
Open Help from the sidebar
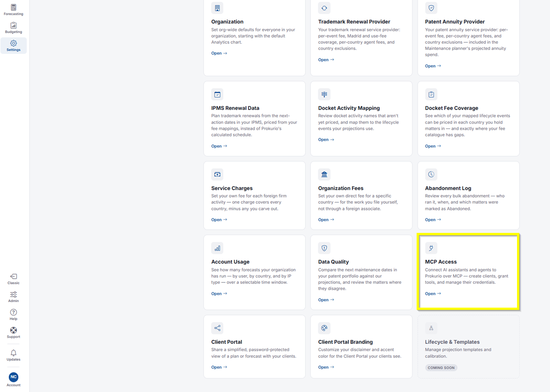[x=13, y=315]
